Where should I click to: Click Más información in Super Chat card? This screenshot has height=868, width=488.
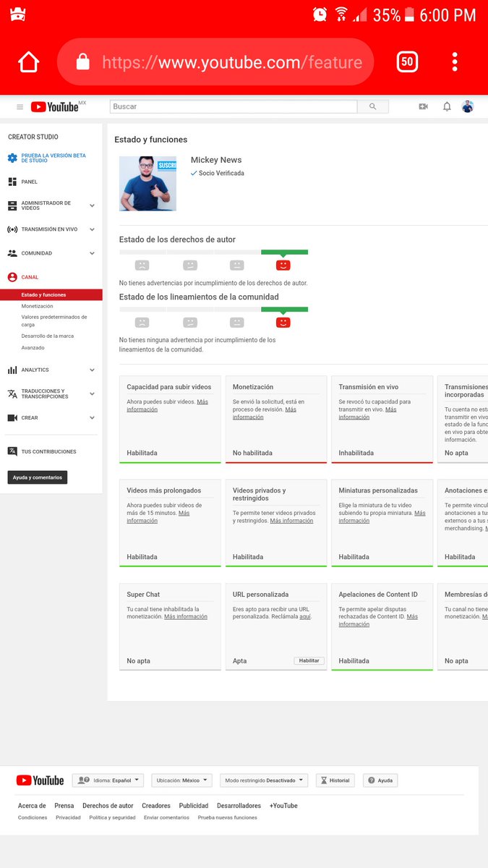point(186,617)
